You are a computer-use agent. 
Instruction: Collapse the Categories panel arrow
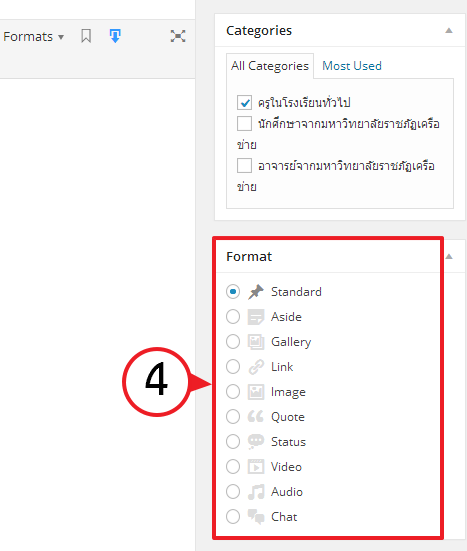click(449, 31)
